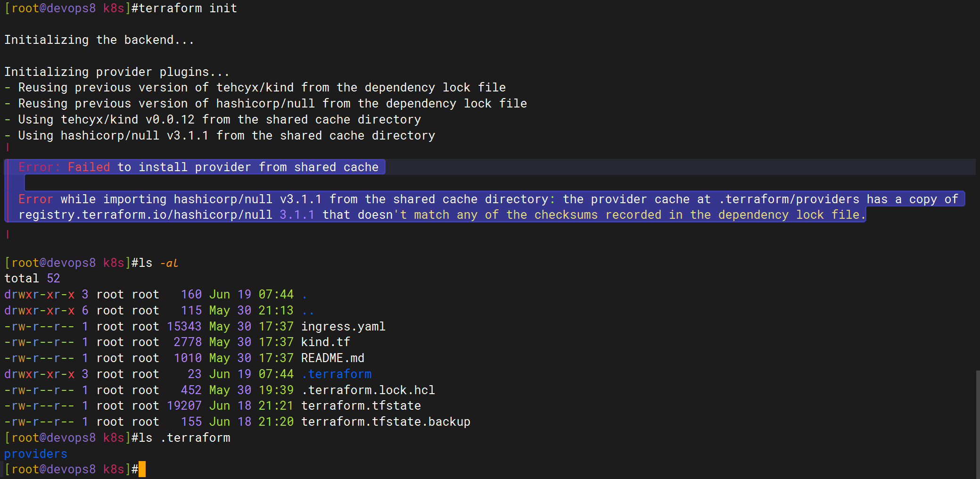Image resolution: width=980 pixels, height=479 pixels.
Task: Click the .terraform.lock.hcl filename
Action: pyautogui.click(x=368, y=390)
